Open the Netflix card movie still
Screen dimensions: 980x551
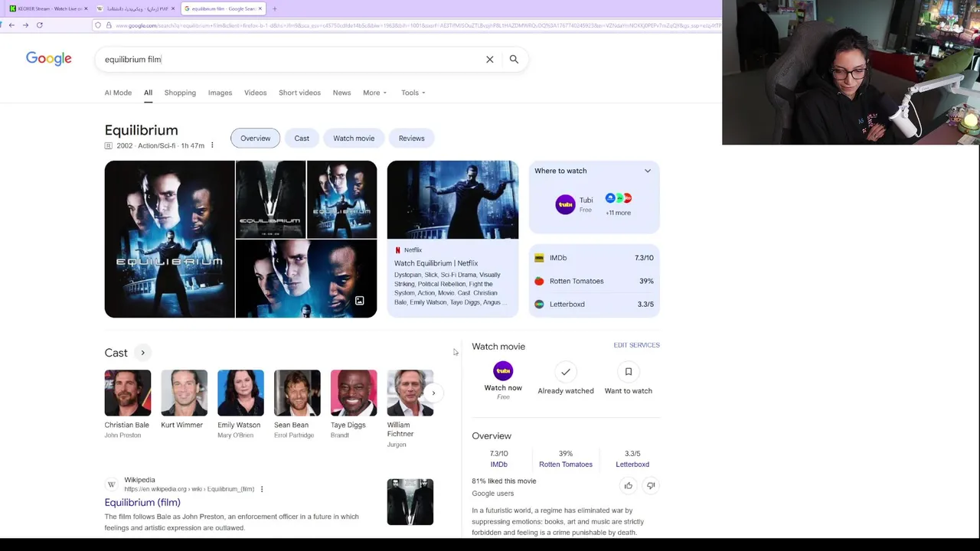coord(452,200)
